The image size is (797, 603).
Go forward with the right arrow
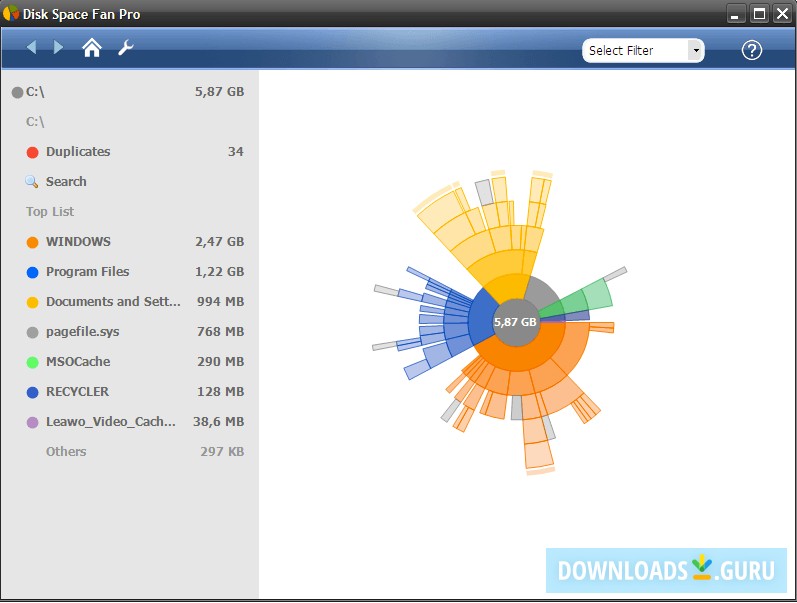[58, 47]
